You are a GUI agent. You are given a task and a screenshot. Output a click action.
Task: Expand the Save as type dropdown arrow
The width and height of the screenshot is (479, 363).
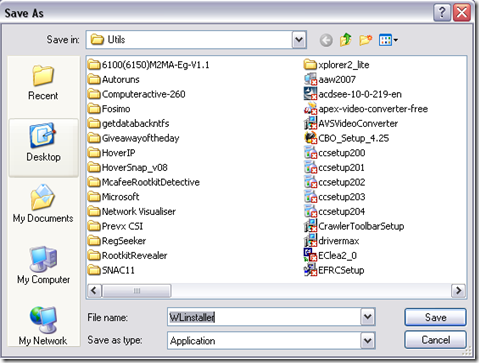pyautogui.click(x=368, y=341)
